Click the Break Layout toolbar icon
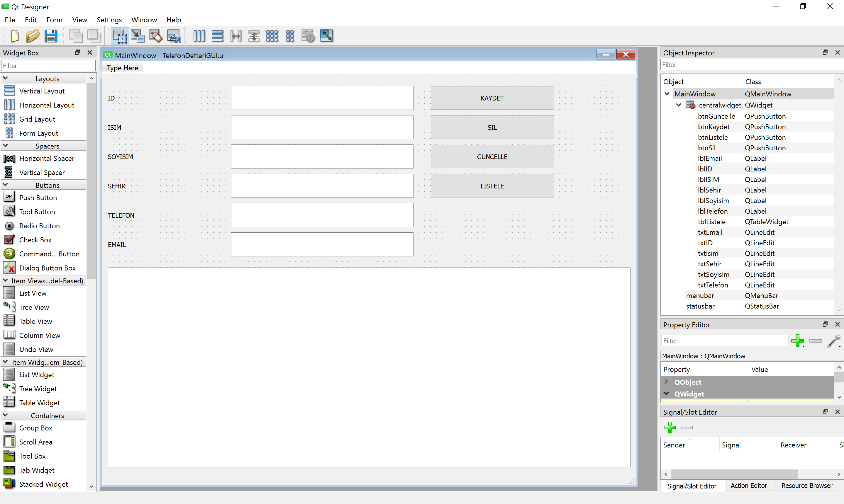This screenshot has height=504, width=844. coord(308,36)
